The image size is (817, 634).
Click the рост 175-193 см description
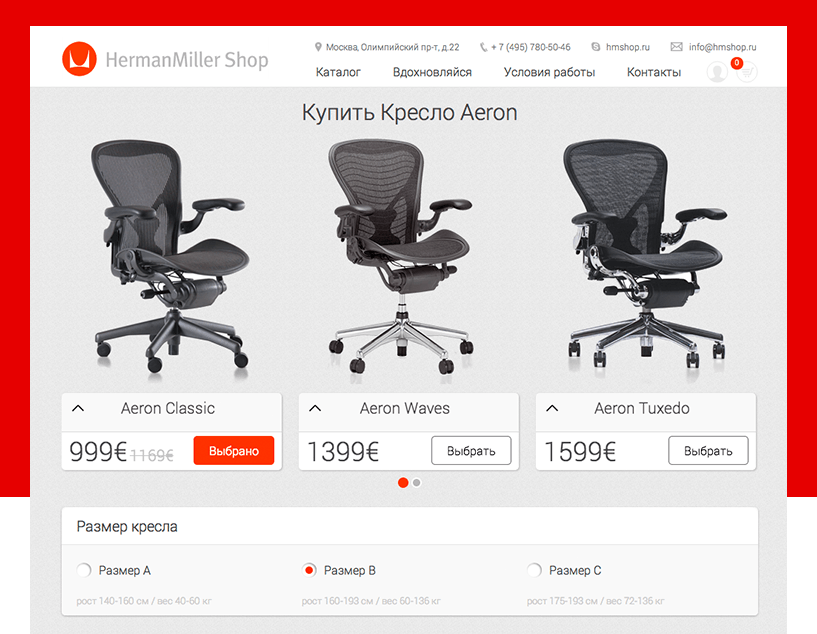pos(596,601)
